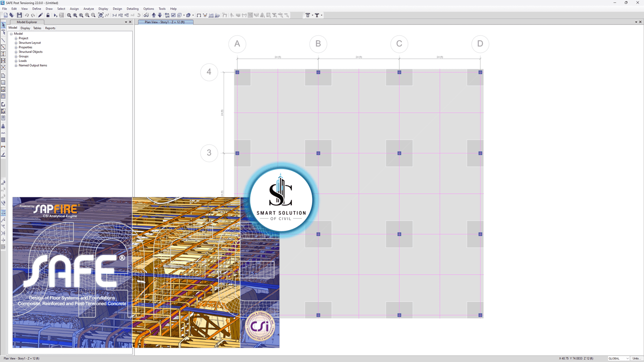Expand the Structural Objects tree node
This screenshot has width=644, height=362.
(16, 52)
